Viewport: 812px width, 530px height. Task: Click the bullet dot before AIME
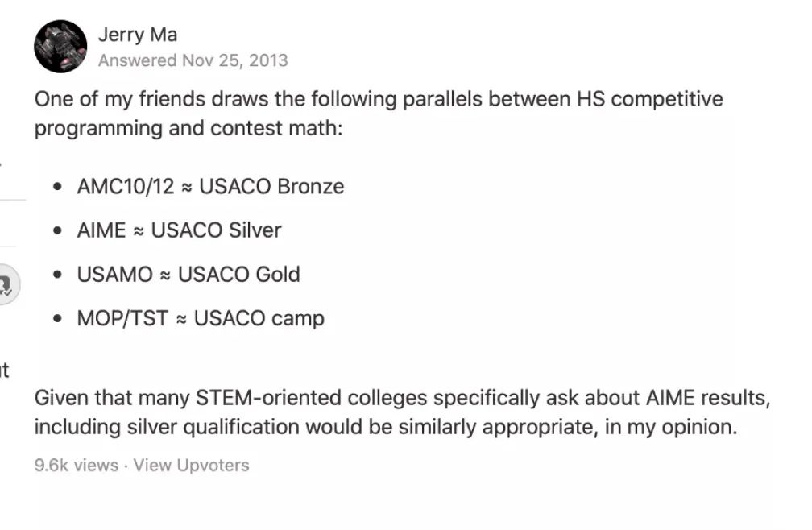tap(57, 230)
